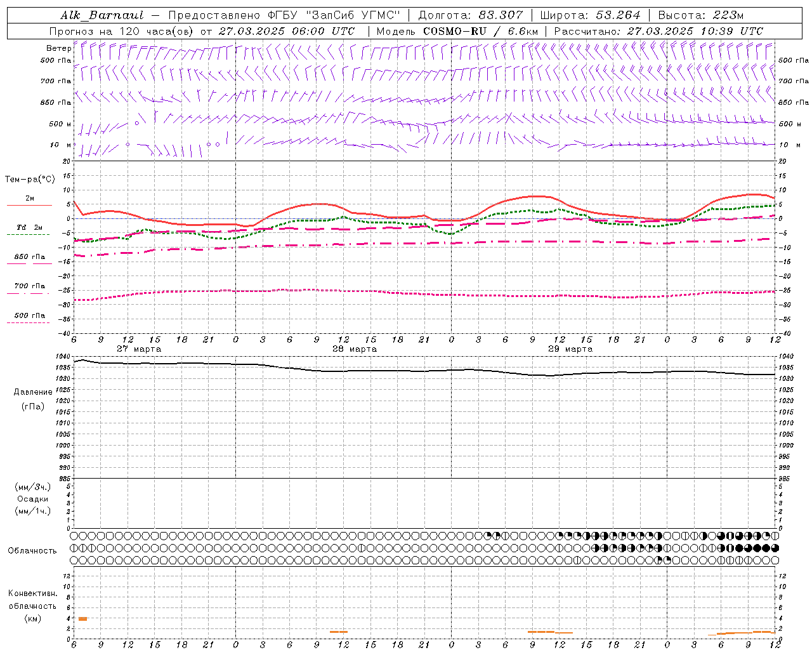
Task: Click the station name "Alk_Barnaul" in the header
Action: pos(102,15)
